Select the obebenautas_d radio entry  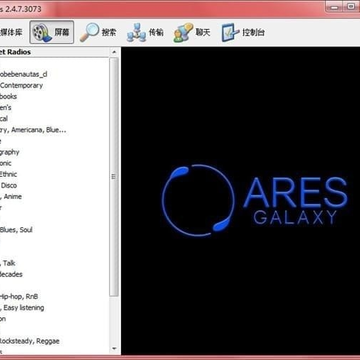24,74
